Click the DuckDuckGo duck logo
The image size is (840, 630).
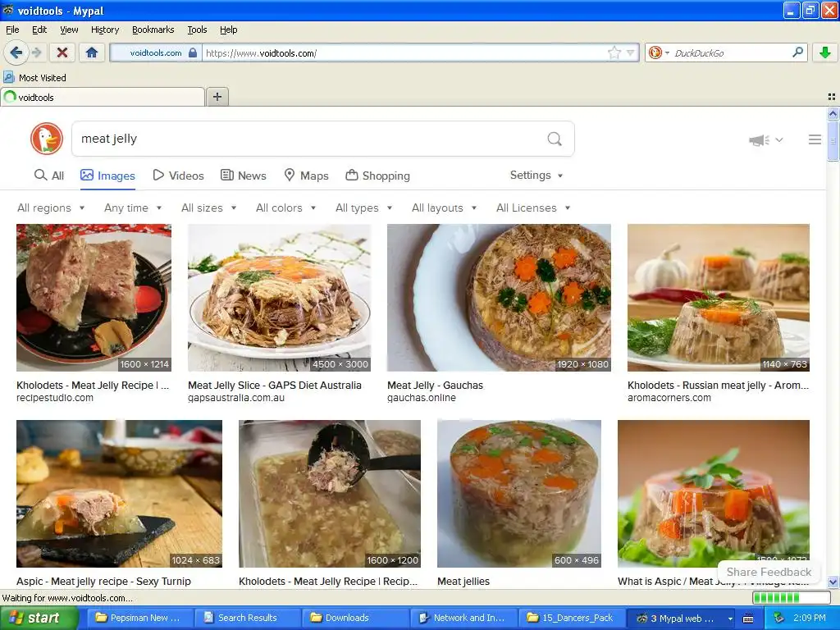47,139
